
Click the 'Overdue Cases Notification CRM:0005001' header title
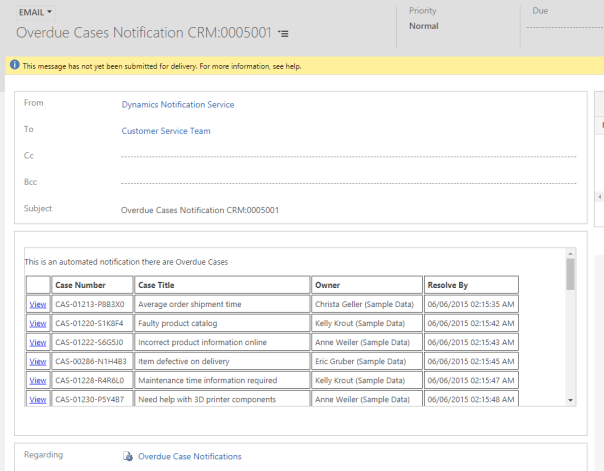point(144,33)
